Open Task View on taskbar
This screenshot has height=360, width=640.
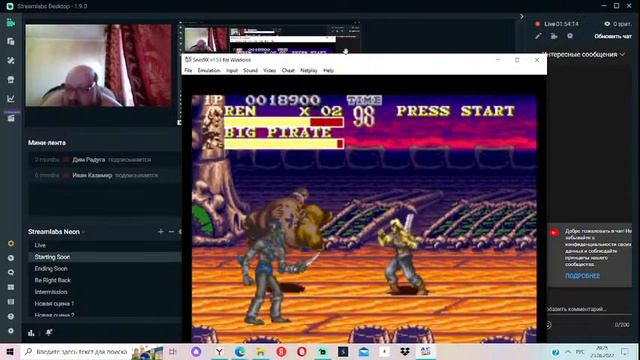(x=173, y=351)
